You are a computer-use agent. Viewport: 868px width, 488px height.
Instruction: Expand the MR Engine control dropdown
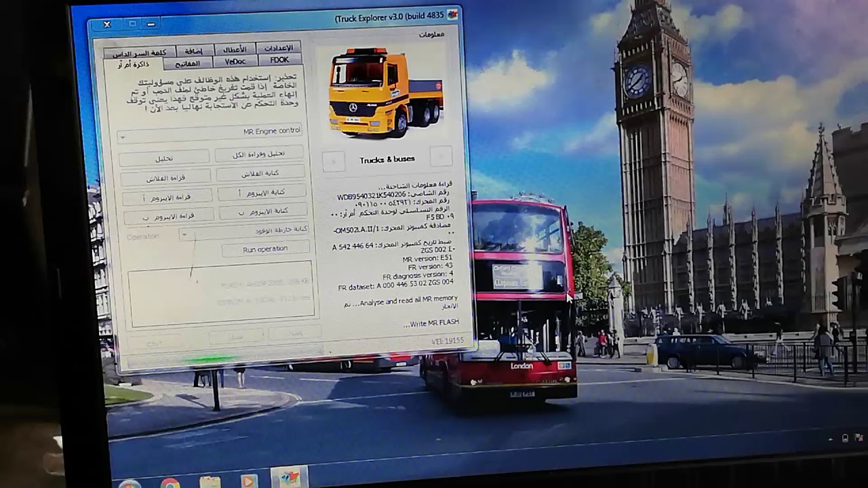(x=122, y=138)
